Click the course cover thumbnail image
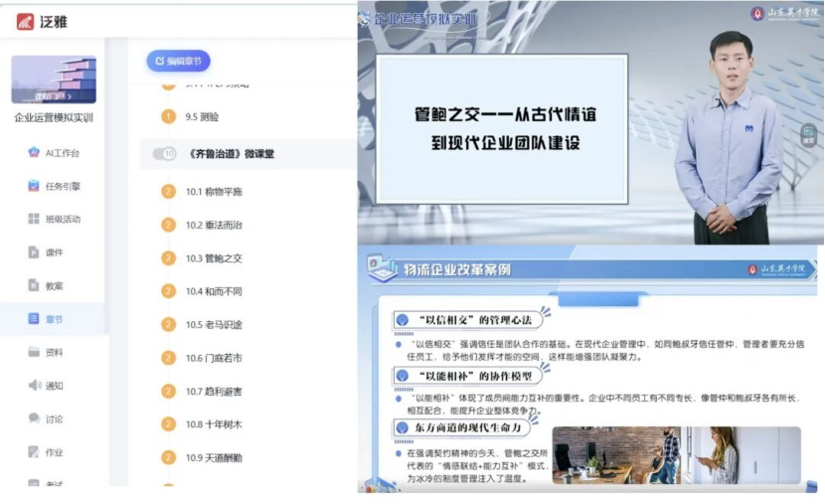This screenshot has width=825, height=504. 54,80
